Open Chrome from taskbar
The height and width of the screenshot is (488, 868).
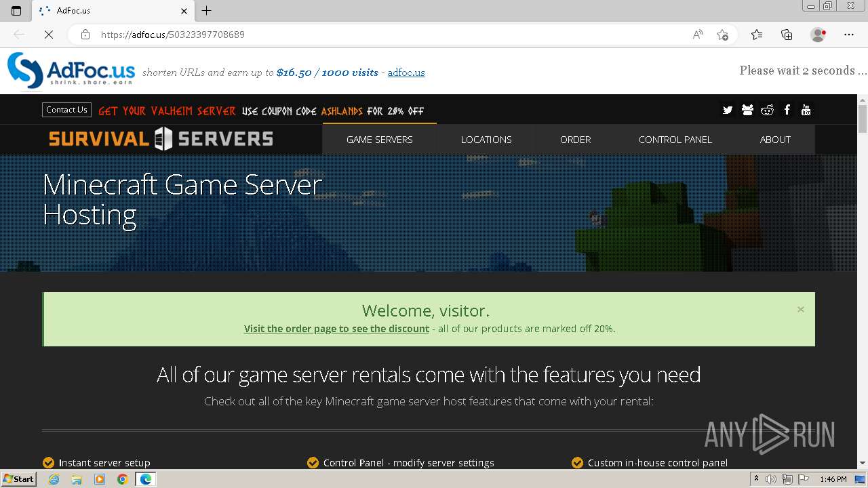122,479
